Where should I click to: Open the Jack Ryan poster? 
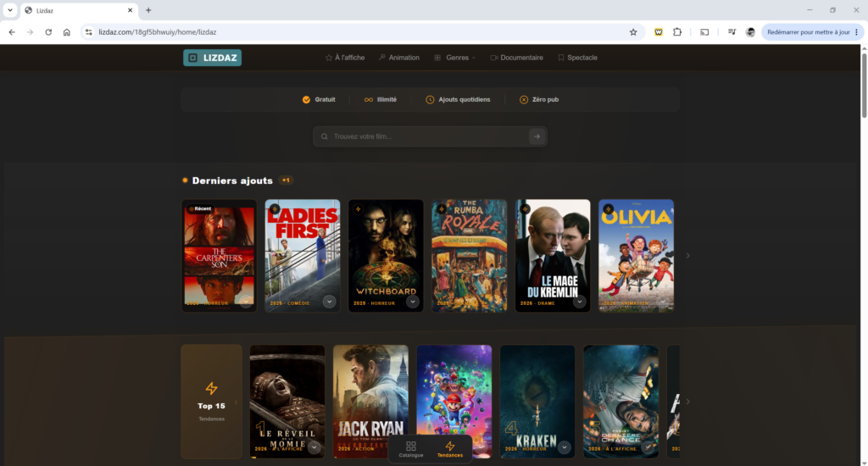pyautogui.click(x=370, y=402)
